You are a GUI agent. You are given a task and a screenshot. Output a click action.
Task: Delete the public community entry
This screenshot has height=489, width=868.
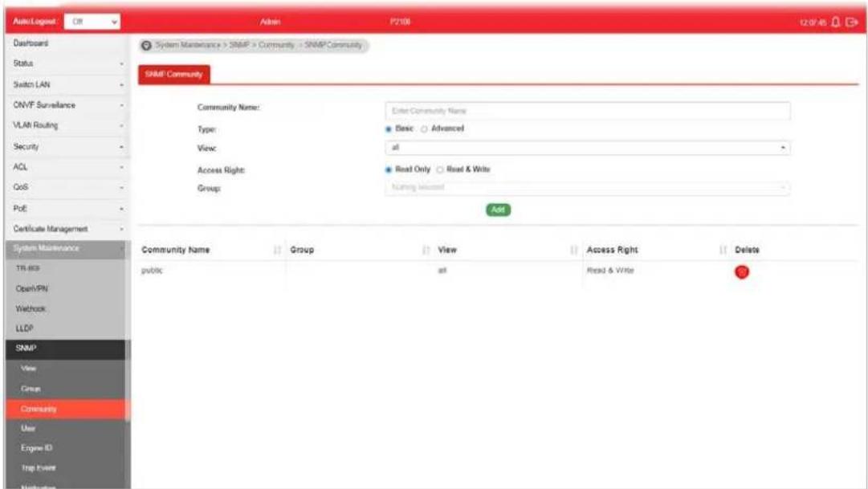742,272
